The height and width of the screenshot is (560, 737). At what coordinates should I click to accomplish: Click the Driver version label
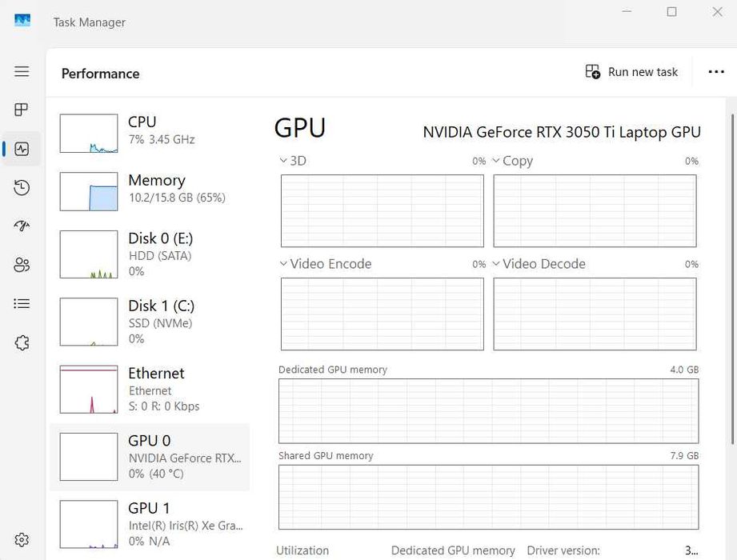coord(563,550)
